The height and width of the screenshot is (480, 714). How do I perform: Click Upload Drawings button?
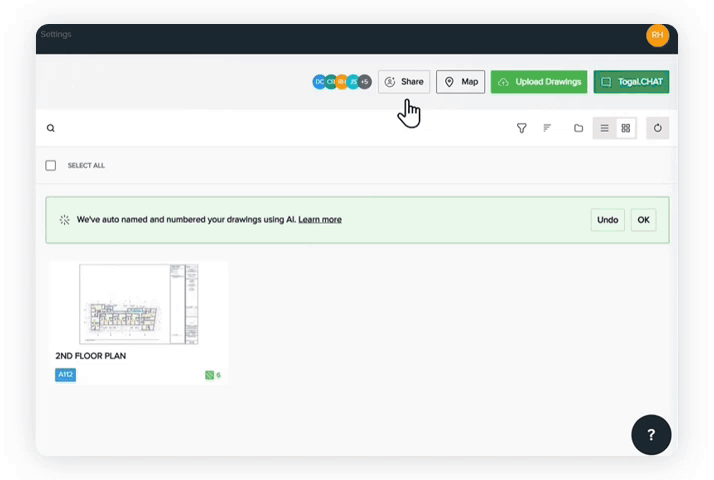tap(539, 82)
